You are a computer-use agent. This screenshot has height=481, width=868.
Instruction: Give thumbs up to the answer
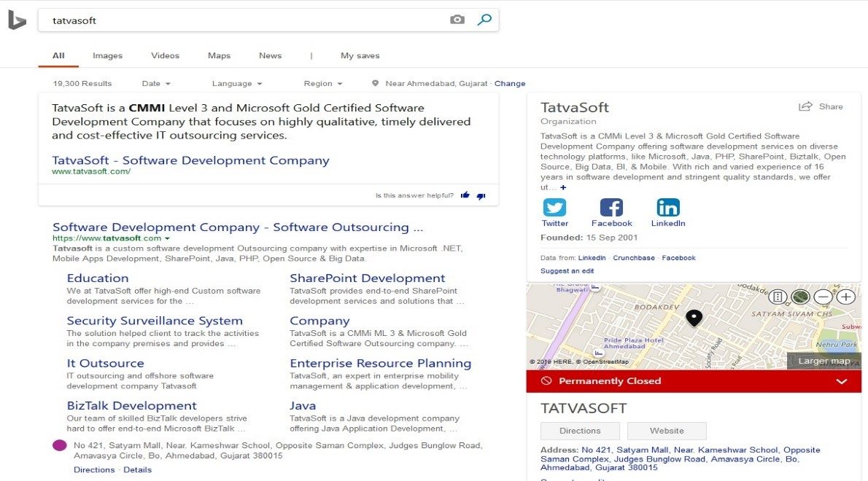[465, 195]
